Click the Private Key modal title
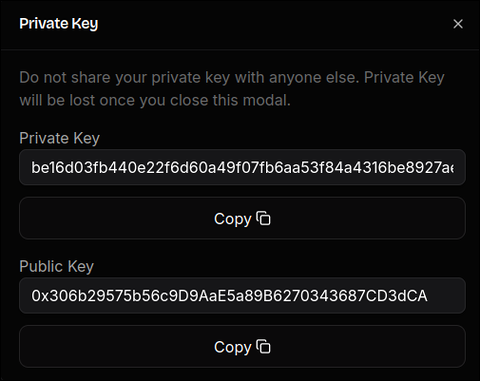480x381 pixels. pyautogui.click(x=59, y=24)
